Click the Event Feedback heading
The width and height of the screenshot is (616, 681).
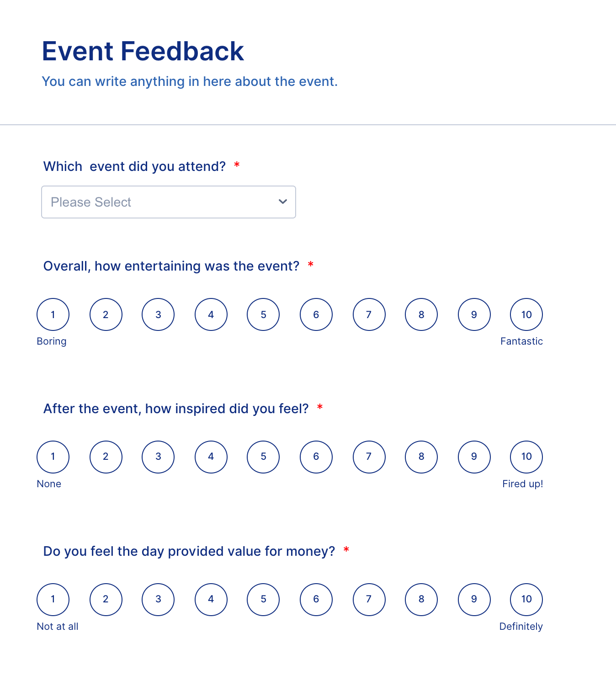[x=143, y=51]
